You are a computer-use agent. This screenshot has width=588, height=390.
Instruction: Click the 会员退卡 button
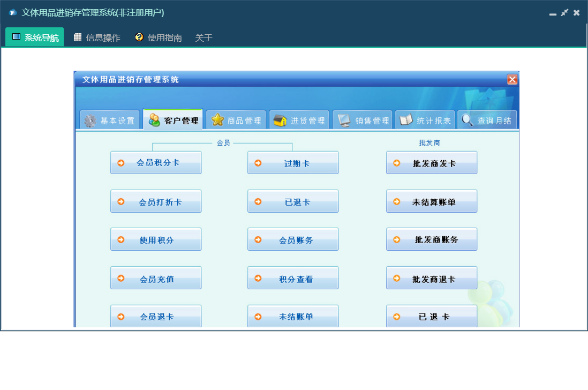pos(156,316)
